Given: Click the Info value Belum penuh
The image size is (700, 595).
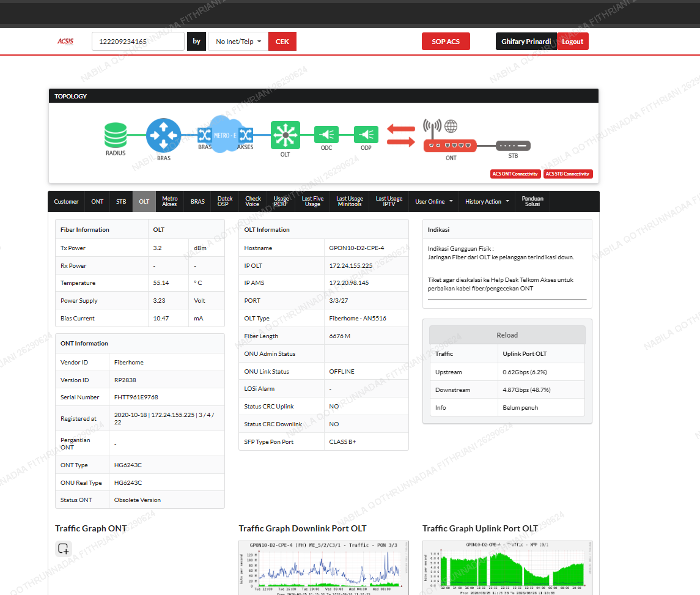Looking at the screenshot, I should [520, 408].
